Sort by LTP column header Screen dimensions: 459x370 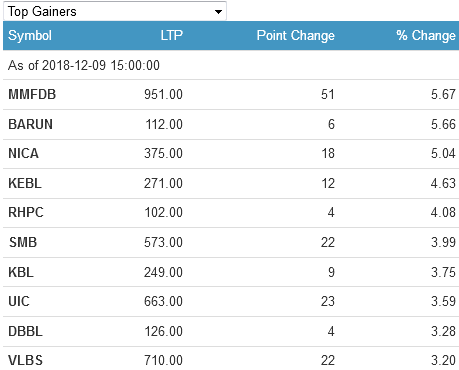172,35
